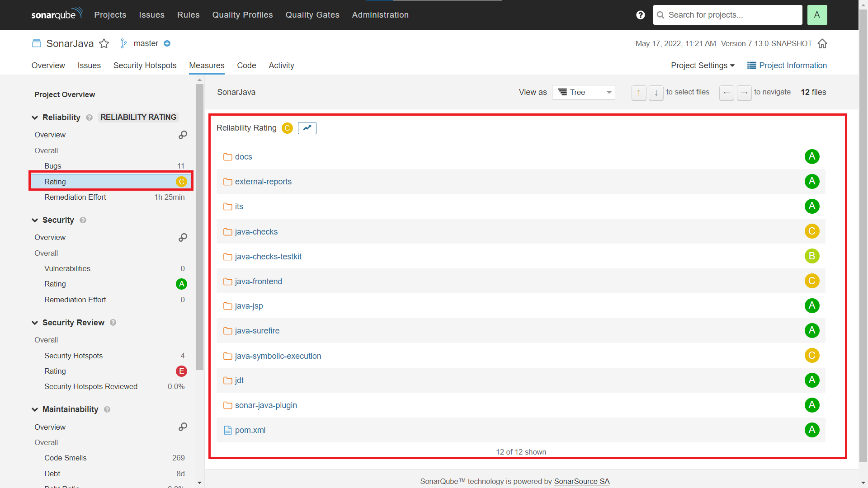This screenshot has width=868, height=488.
Task: Open the help question mark icon
Action: [x=641, y=15]
